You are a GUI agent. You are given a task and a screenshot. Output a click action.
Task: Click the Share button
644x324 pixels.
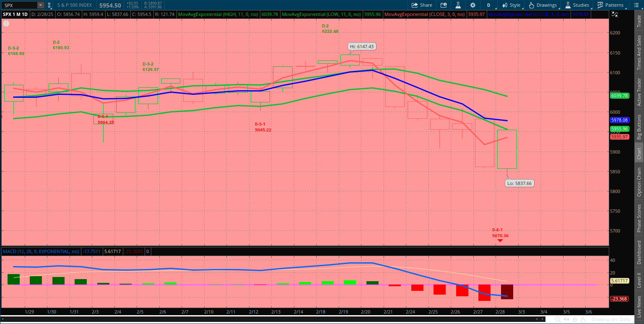pyautogui.click(x=422, y=5)
